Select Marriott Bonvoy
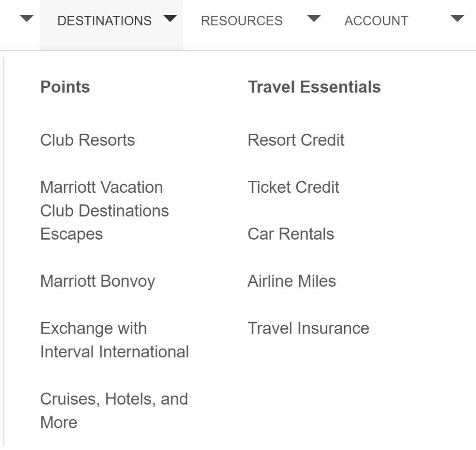Image resolution: width=476 pixels, height=450 pixels. 97,281
